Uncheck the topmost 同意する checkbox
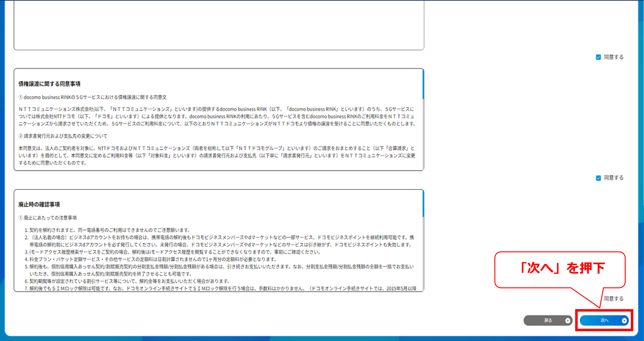This screenshot has height=341, width=644. tap(598, 57)
